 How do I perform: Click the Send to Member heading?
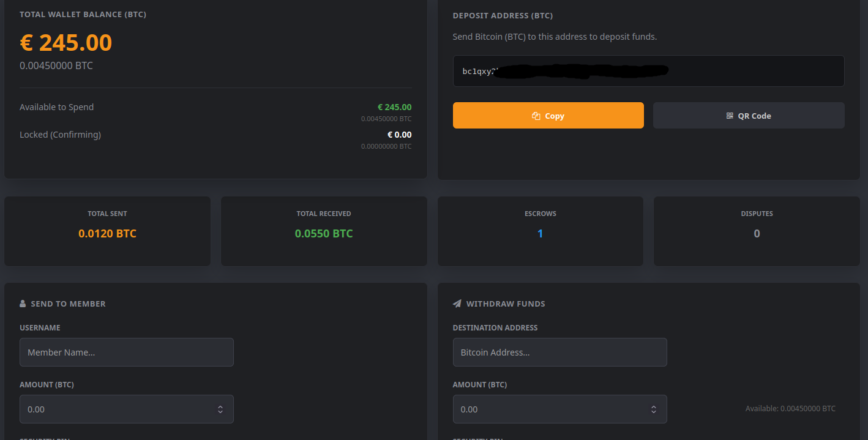coord(68,304)
